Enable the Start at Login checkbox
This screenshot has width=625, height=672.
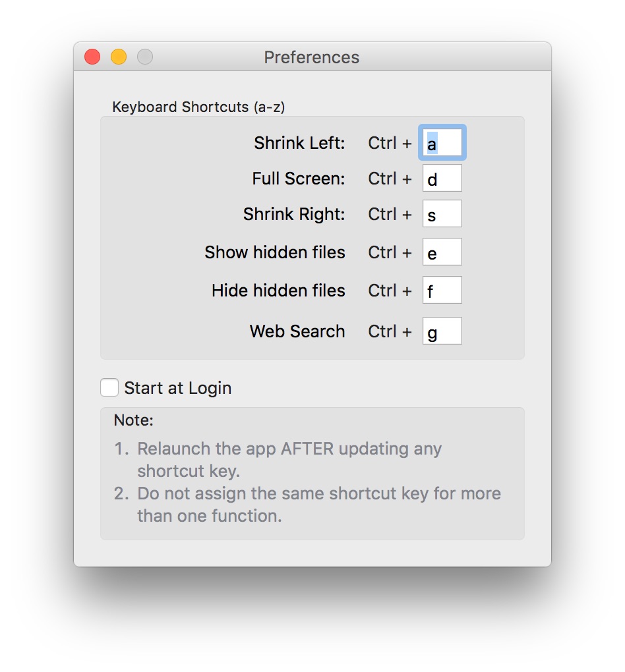[110, 388]
